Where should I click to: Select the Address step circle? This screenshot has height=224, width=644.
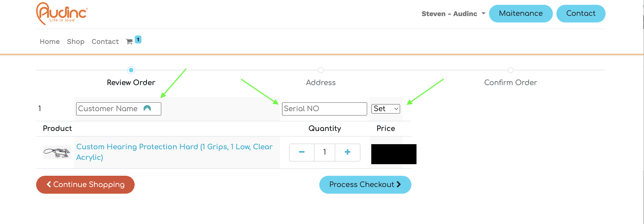tap(321, 70)
